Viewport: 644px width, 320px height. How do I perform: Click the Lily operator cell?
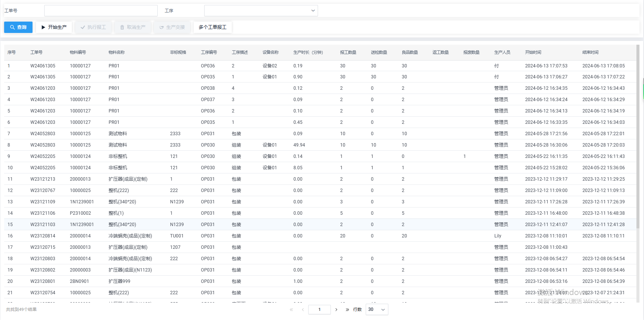click(498, 236)
